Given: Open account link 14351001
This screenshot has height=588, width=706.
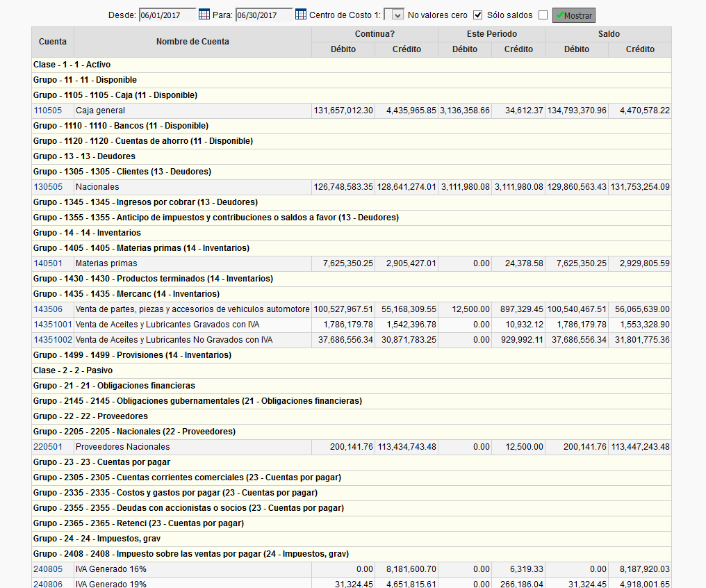Looking at the screenshot, I should [52, 325].
